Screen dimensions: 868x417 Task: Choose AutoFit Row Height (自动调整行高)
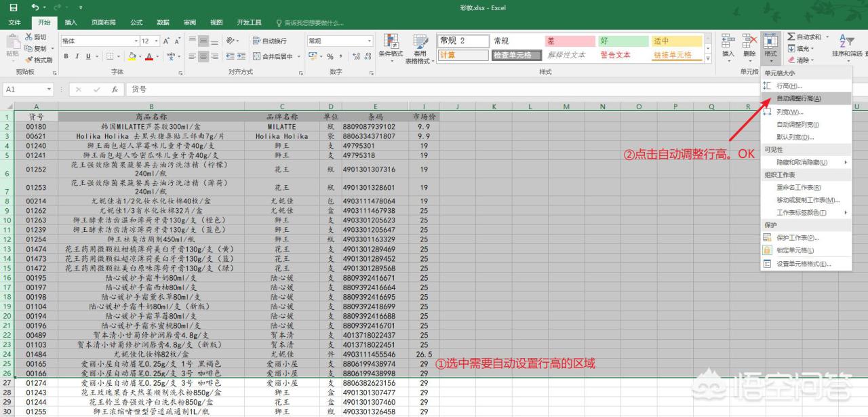click(806, 98)
